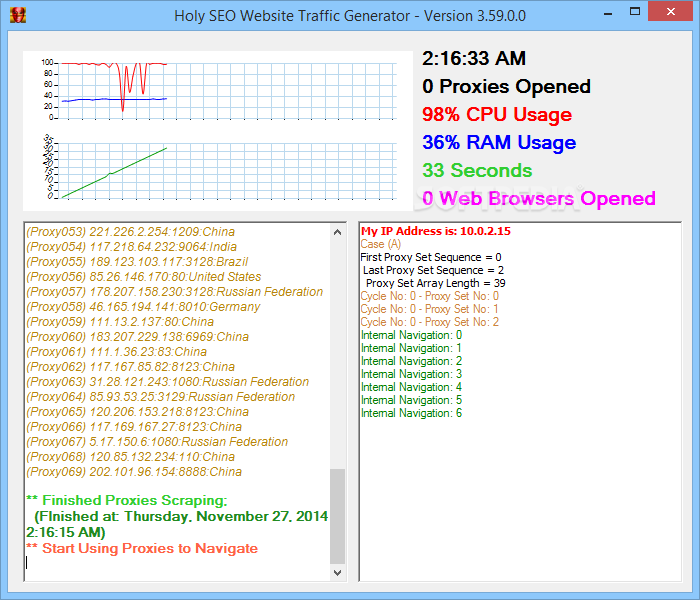Select the Proxy057 178.207.158.230 Russian Federation line
The width and height of the screenshot is (700, 600).
pyautogui.click(x=175, y=292)
